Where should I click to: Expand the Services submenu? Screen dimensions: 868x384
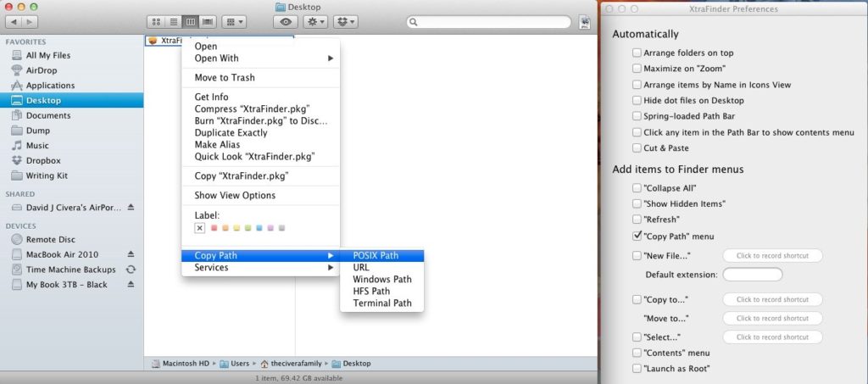(x=260, y=267)
